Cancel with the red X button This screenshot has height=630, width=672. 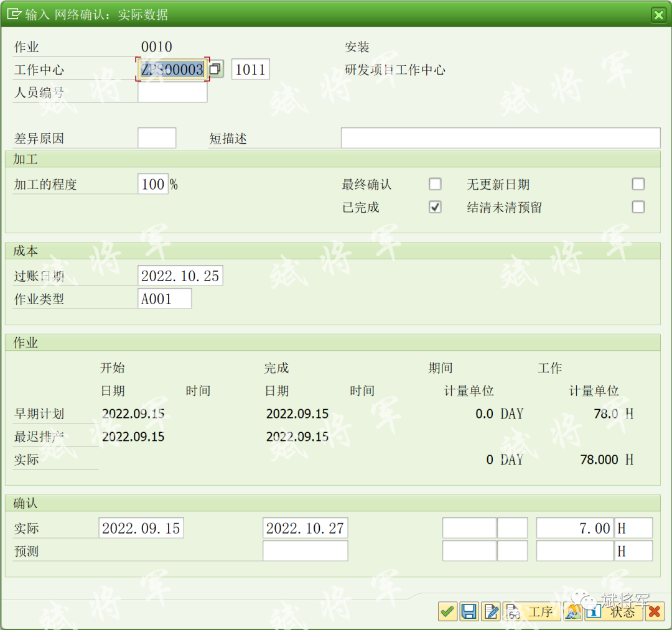654,611
